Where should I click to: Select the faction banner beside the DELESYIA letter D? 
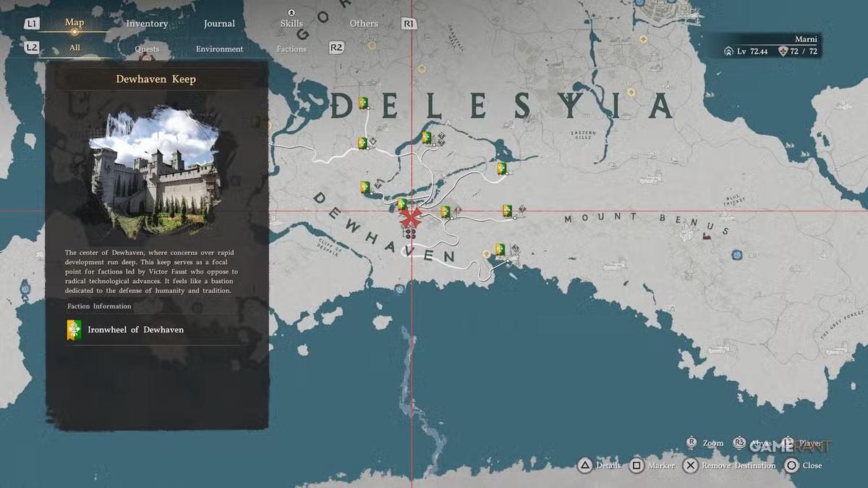[x=363, y=104]
